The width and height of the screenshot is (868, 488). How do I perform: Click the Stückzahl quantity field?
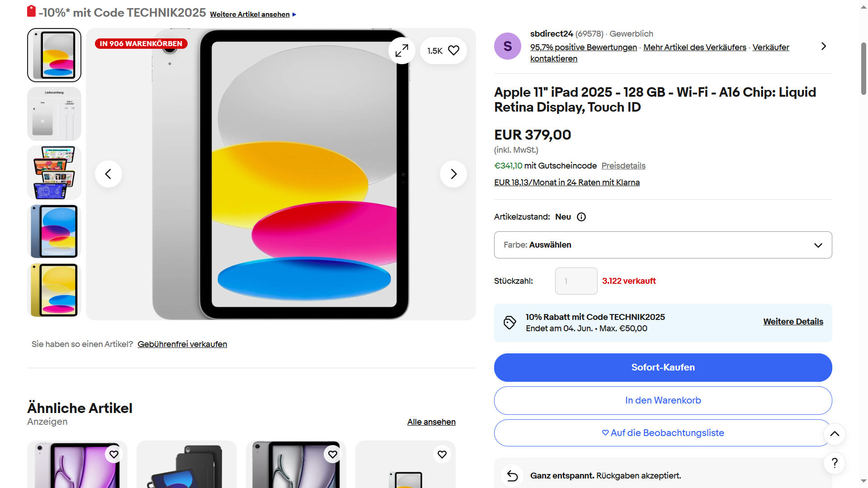576,281
